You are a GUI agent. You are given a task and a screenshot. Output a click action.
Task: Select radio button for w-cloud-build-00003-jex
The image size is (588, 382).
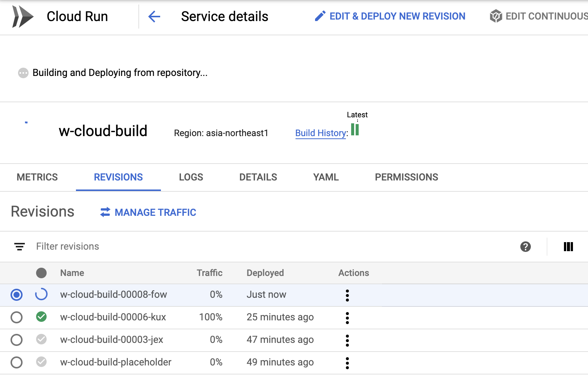click(17, 340)
